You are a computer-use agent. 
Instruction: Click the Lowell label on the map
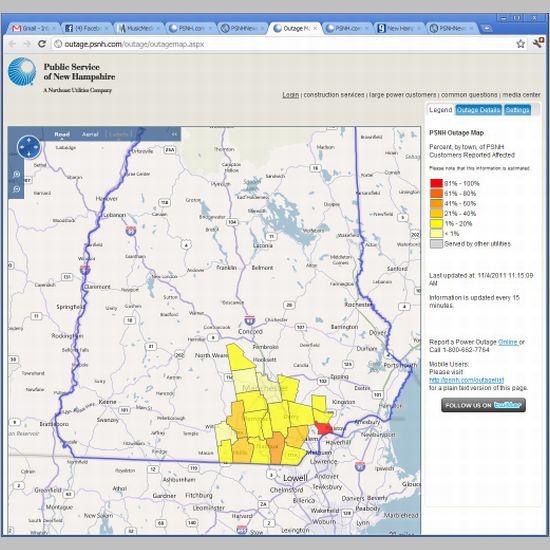[x=295, y=478]
